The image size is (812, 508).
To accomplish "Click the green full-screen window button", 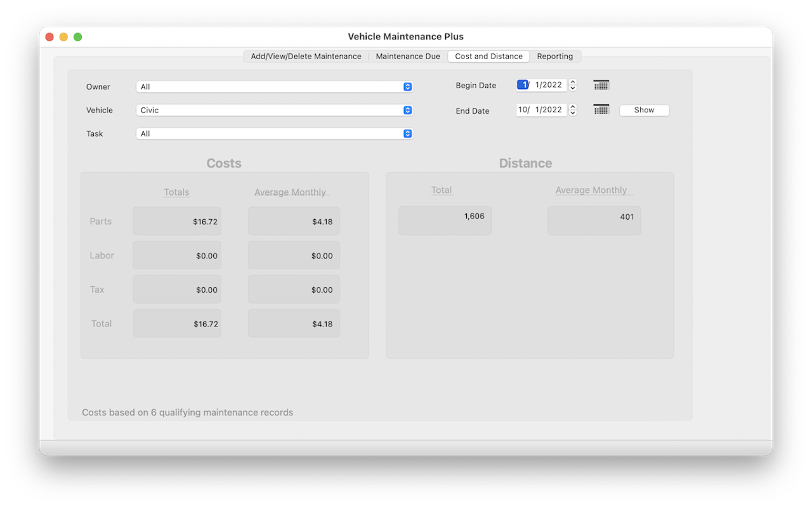I will (77, 37).
